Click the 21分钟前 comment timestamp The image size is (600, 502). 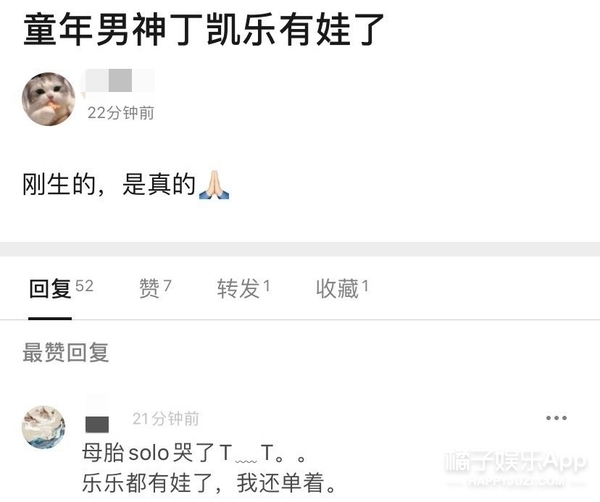click(166, 419)
